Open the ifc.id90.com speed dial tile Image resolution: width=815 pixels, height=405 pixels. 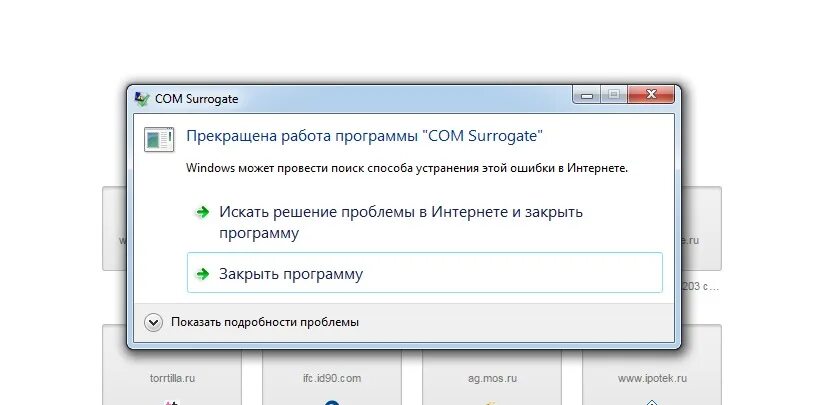pos(332,376)
